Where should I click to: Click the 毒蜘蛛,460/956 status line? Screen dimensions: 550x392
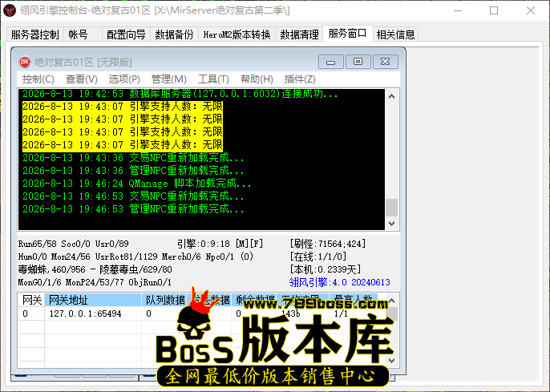tap(95, 269)
